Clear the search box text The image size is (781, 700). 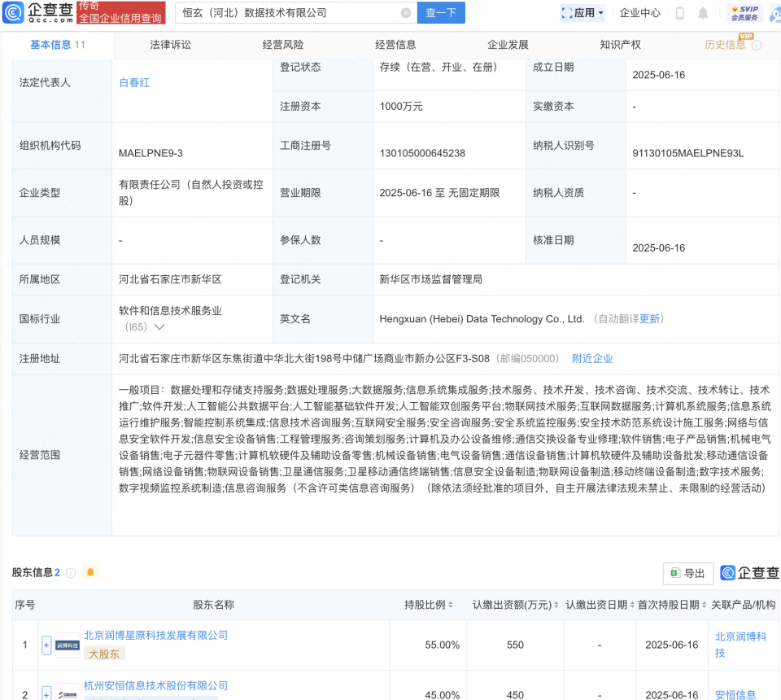tap(406, 13)
